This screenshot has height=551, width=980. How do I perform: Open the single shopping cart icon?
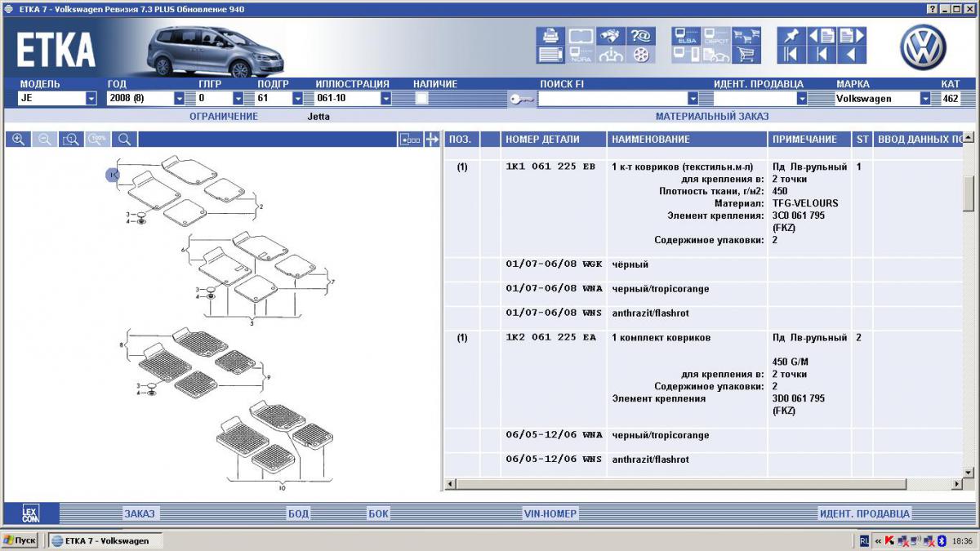745,55
